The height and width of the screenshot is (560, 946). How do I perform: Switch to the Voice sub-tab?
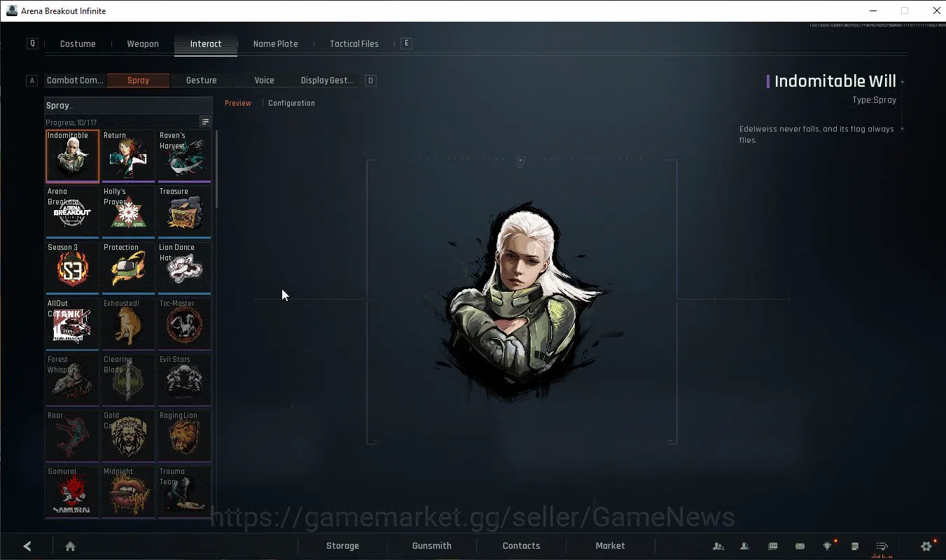point(264,80)
